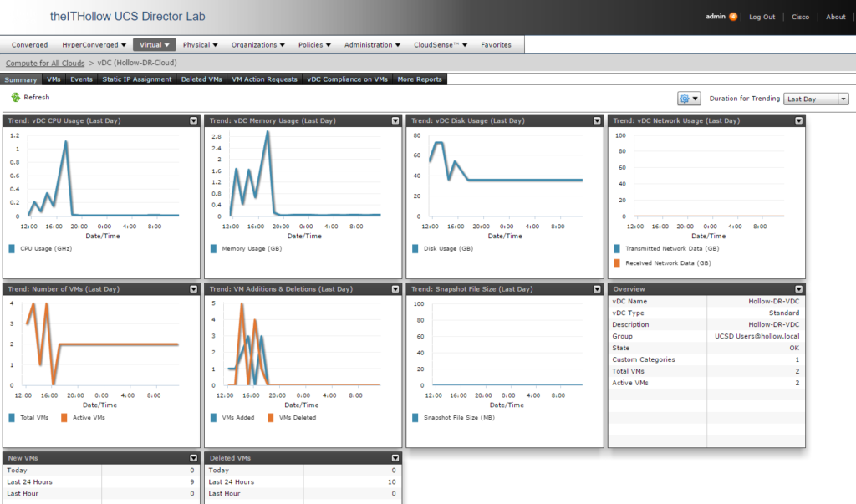Click the VMs Added legend swatch
Screen dimensions: 856x504
tap(213, 418)
